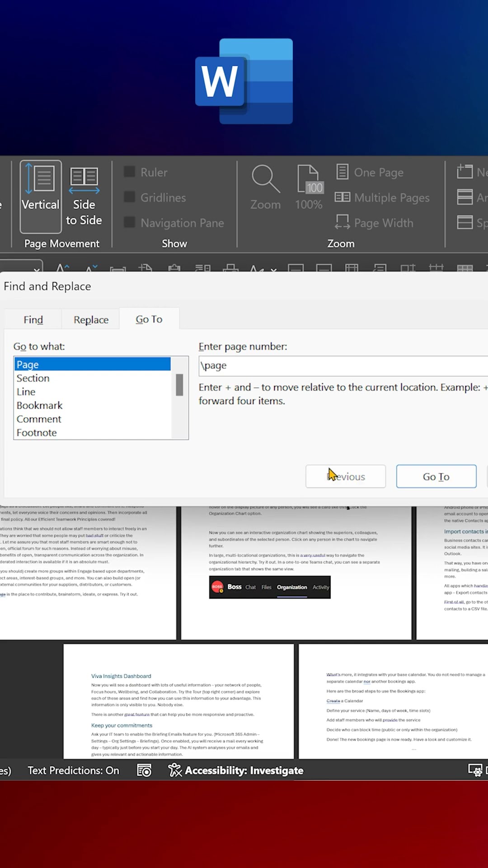Click the Keep your commitments heading

coord(122,725)
